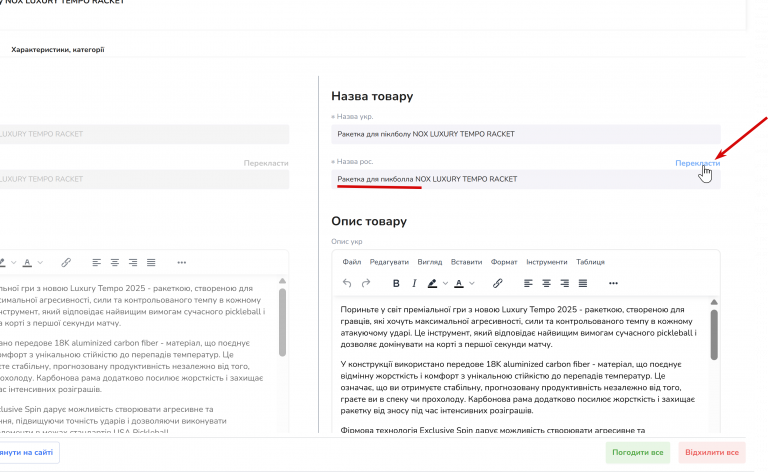Show more toolbar options in right editor
768x472 pixels.
click(613, 283)
